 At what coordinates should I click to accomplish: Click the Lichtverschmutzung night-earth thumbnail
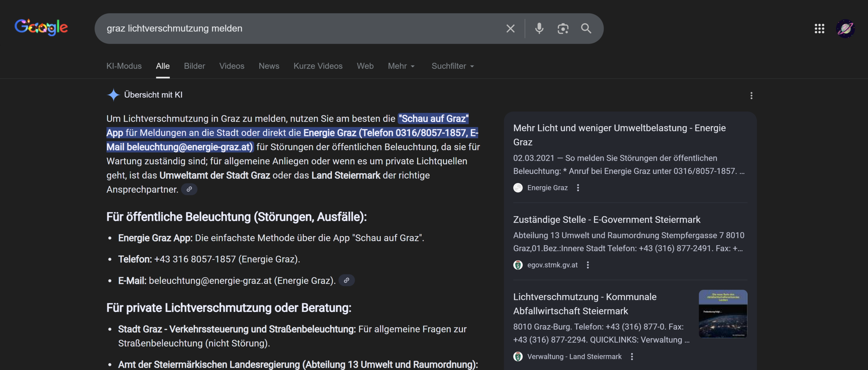tap(723, 314)
